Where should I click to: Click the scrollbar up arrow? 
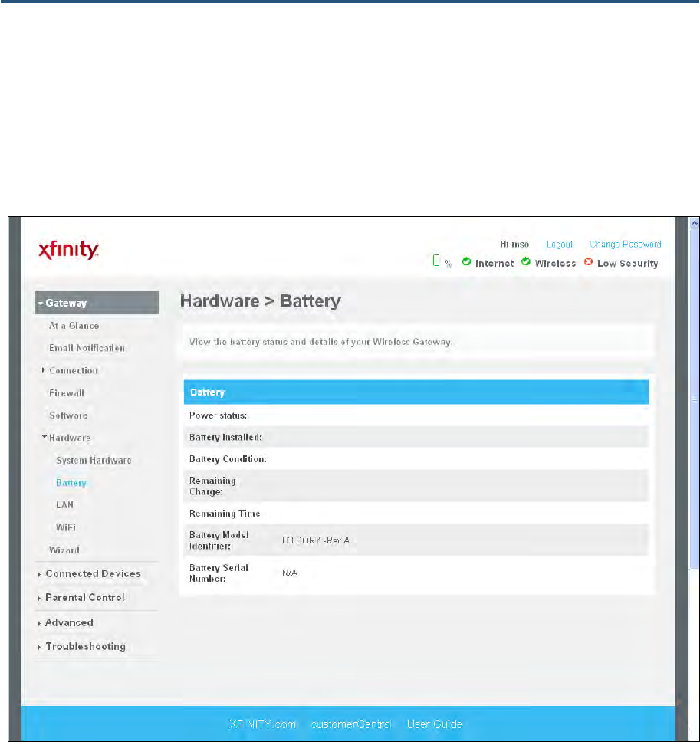click(x=695, y=222)
